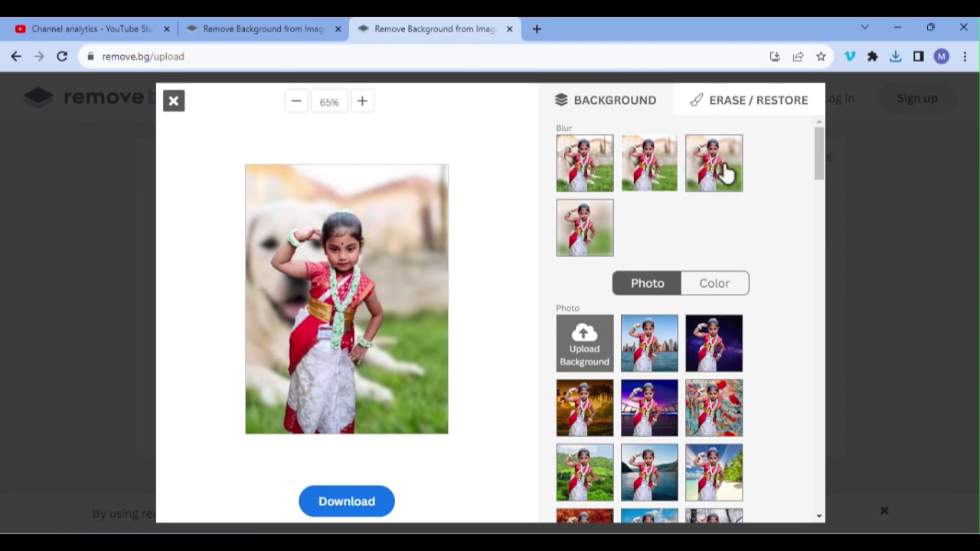The height and width of the screenshot is (551, 980).
Task: Choose the city skyline background photo
Action: [649, 344]
